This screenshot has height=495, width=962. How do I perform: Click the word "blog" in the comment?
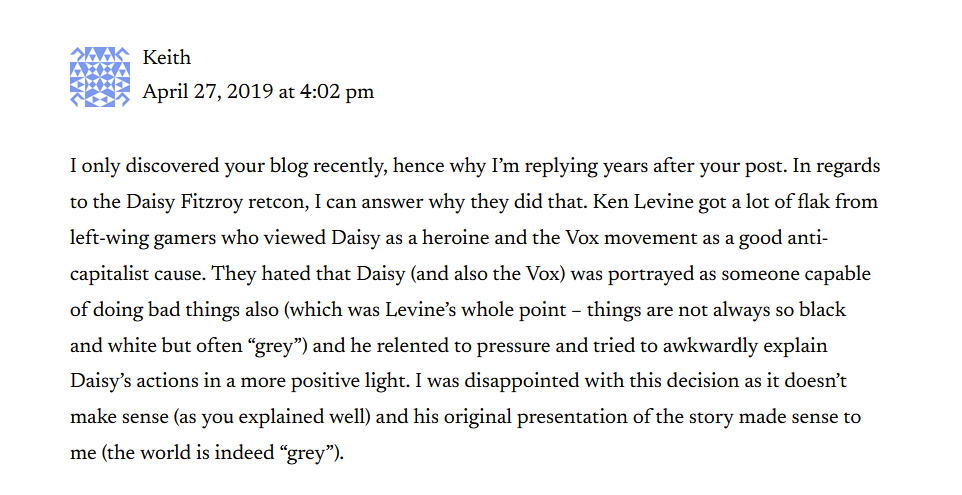coord(289,167)
